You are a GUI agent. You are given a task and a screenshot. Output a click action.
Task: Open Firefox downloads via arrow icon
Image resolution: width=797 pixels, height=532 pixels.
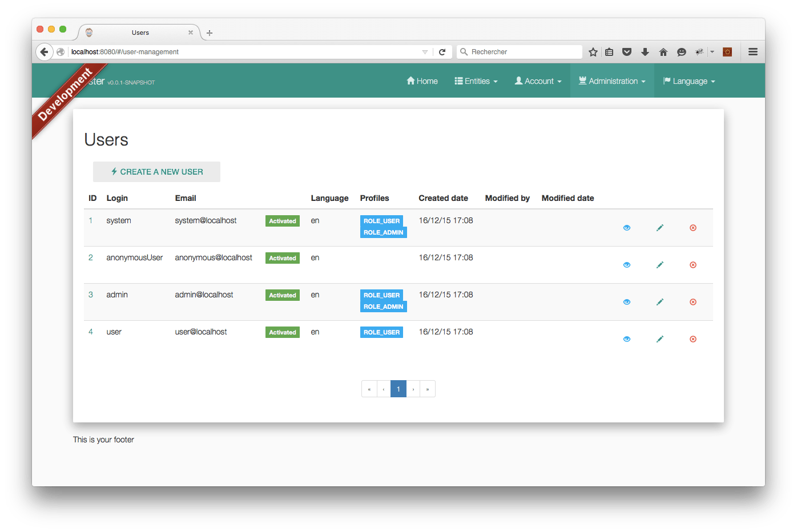pyautogui.click(x=645, y=51)
